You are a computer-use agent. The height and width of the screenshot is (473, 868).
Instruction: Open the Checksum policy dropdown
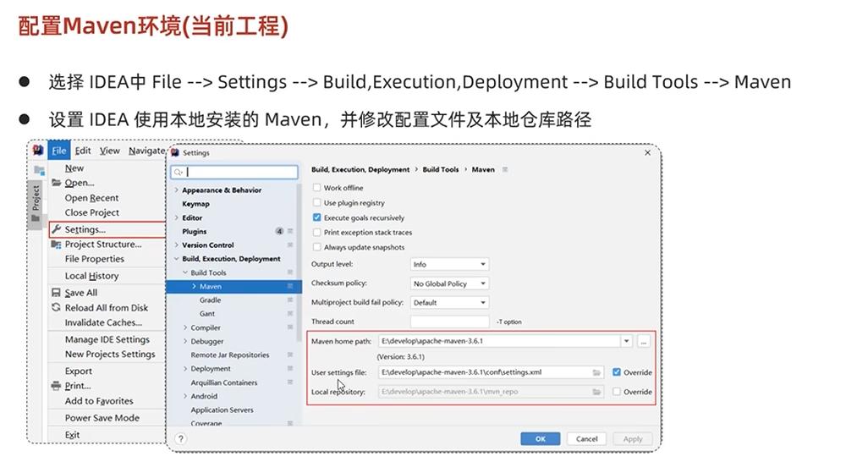[449, 283]
